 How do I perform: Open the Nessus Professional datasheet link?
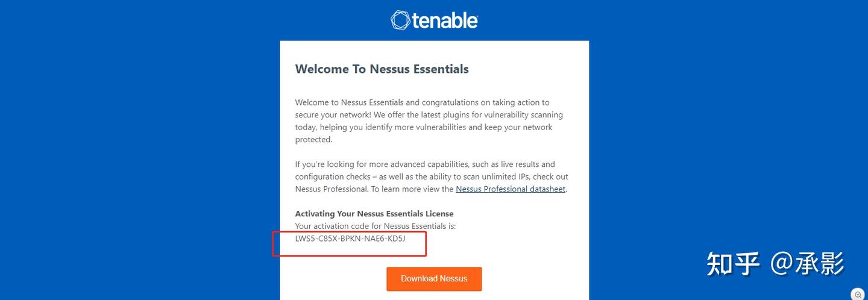tap(511, 189)
